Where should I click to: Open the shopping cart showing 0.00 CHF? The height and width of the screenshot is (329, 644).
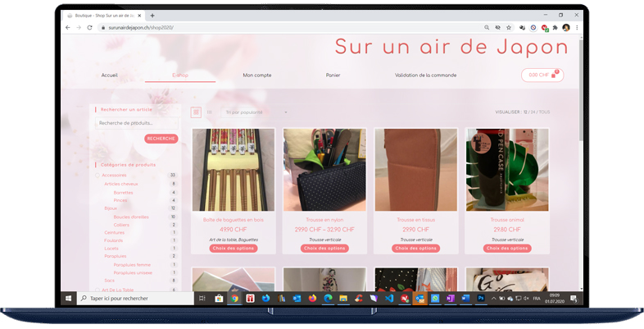[x=542, y=75]
